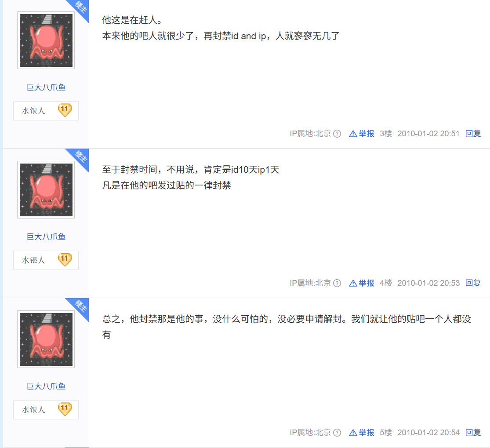490x448 pixels.
Task: Open the octopus avatar on the 4楼 post
Action: 46,190
